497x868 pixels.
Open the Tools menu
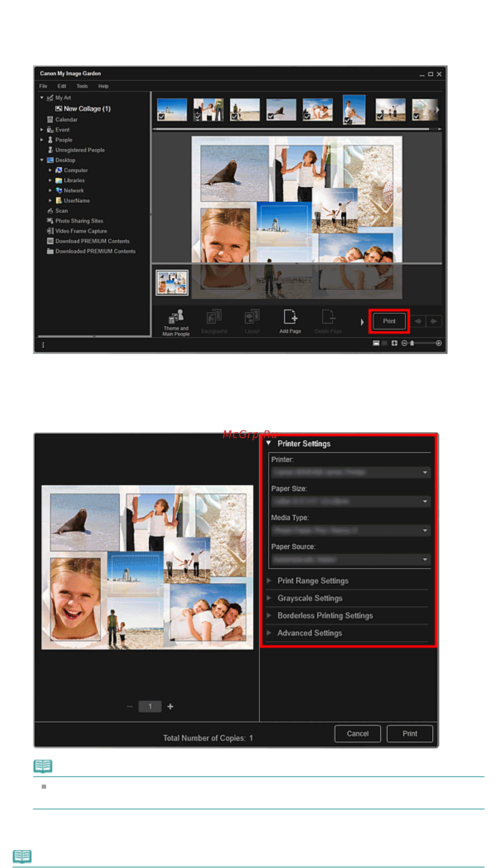82,86
